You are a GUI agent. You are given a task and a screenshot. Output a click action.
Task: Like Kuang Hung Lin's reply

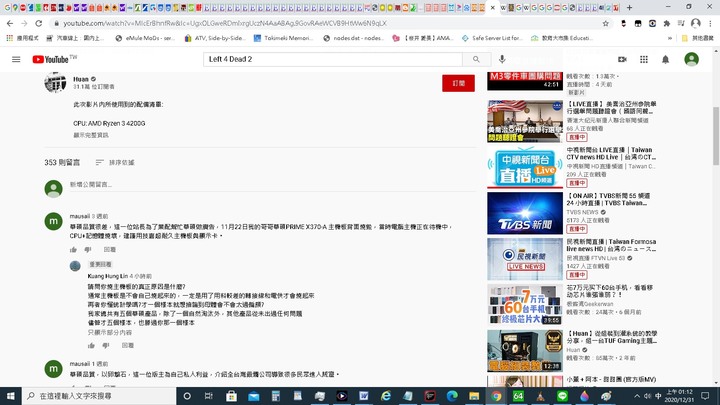point(91,345)
